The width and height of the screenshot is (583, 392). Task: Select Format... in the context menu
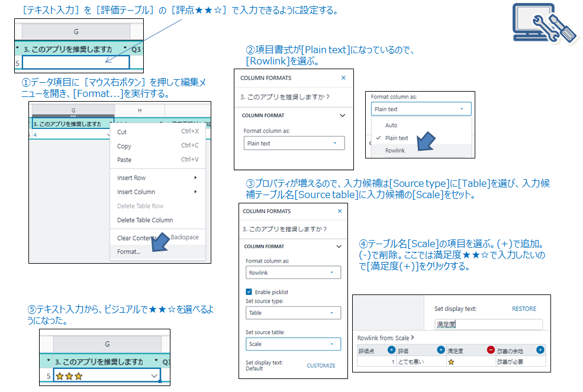point(157,251)
